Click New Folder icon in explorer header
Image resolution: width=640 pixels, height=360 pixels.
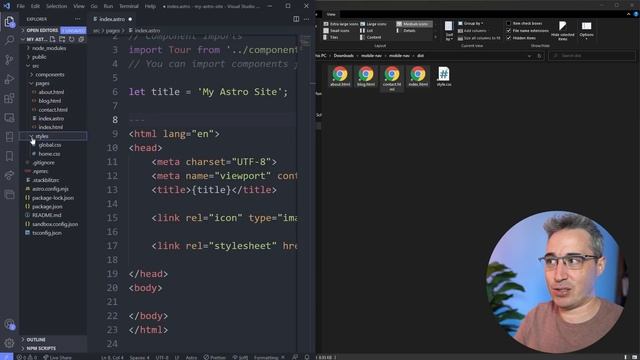pos(62,39)
